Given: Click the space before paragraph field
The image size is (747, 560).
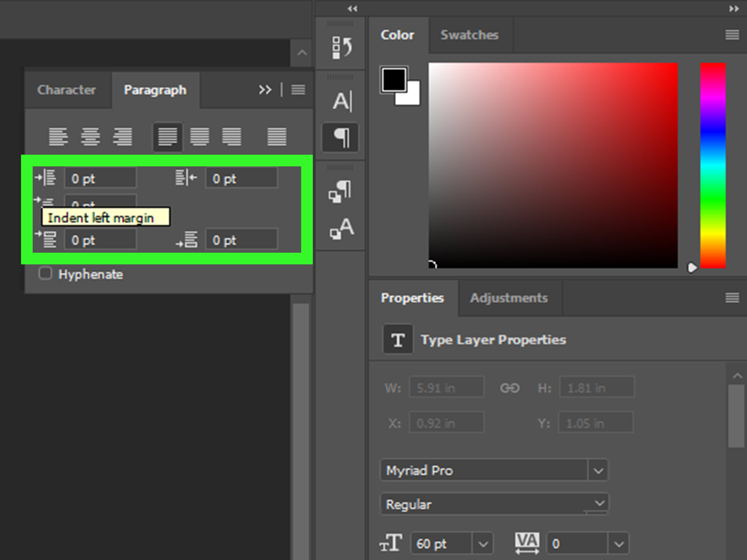Looking at the screenshot, I should point(100,239).
